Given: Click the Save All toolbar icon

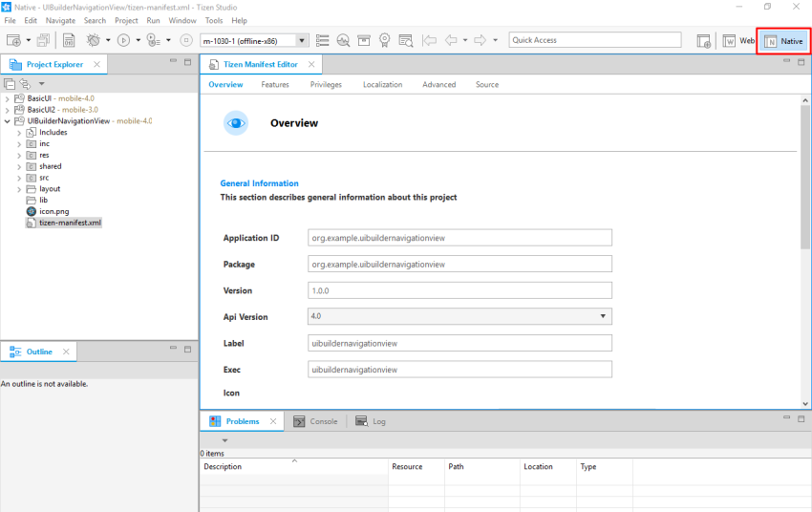Looking at the screenshot, I should (x=43, y=40).
